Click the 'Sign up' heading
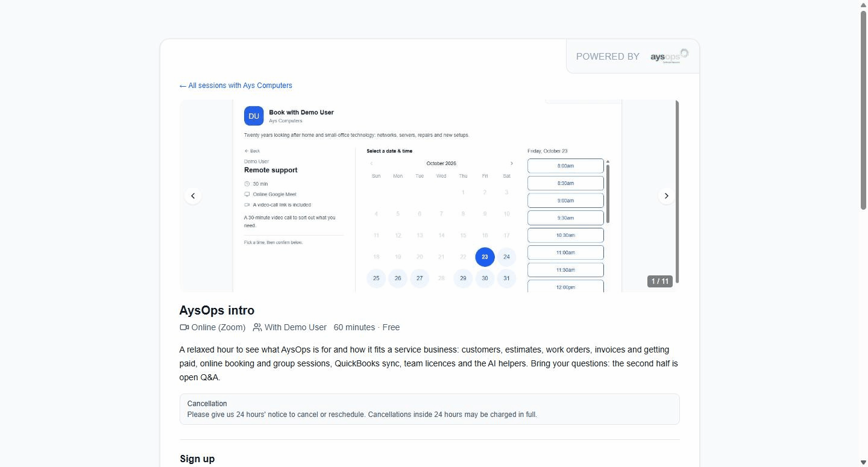This screenshot has height=467, width=868. tap(197, 459)
